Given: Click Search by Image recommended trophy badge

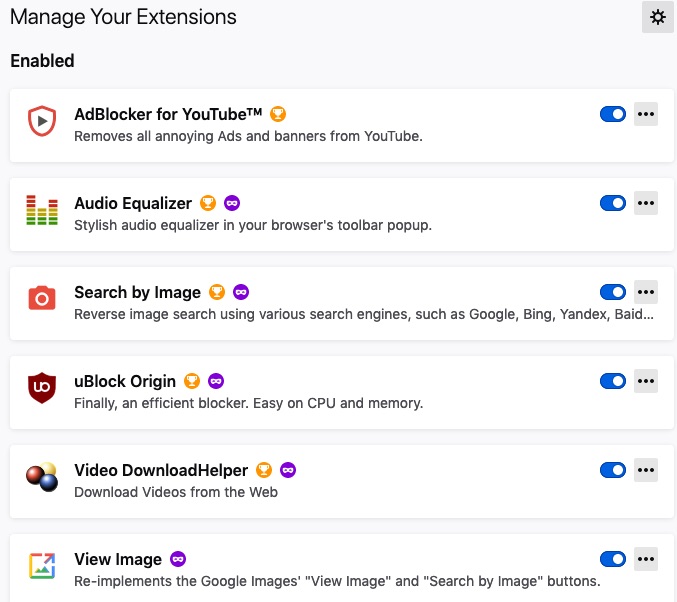Looking at the screenshot, I should click(217, 292).
